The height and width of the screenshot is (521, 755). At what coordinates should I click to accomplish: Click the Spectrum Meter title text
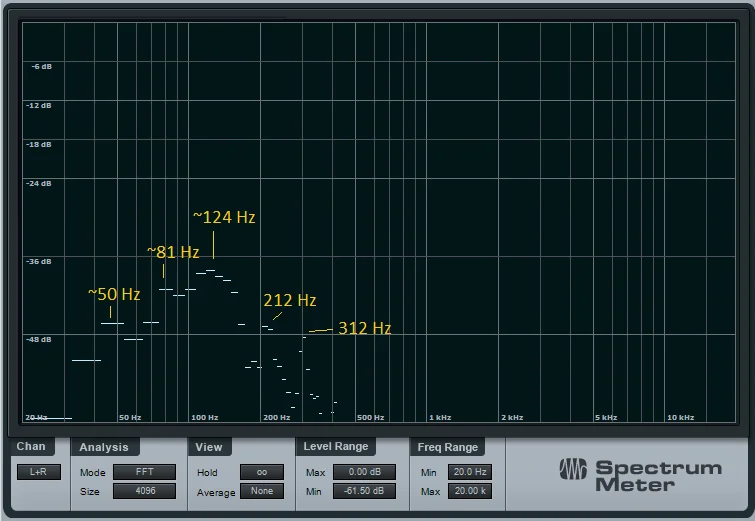(658, 476)
